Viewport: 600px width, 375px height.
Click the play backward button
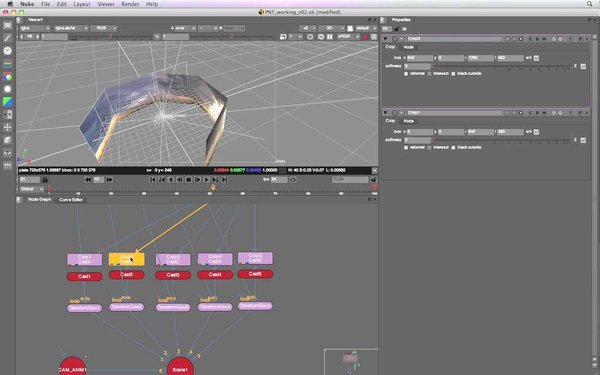pyautogui.click(x=171, y=179)
